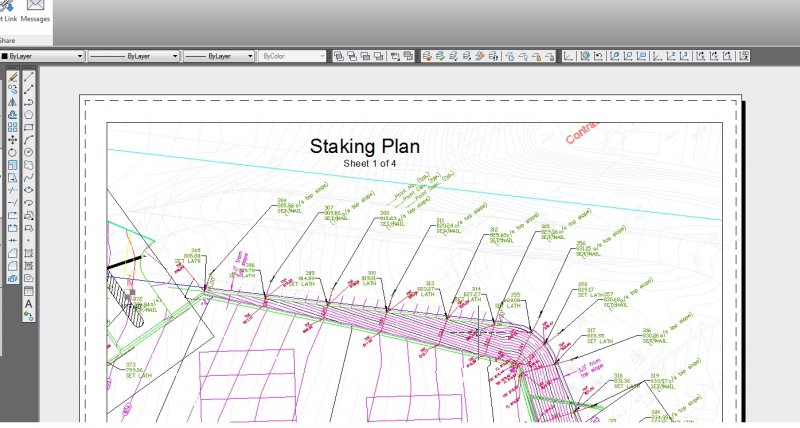The height and width of the screenshot is (428, 800).
Task: Click Bring to Front draw order icon
Action: [339, 56]
